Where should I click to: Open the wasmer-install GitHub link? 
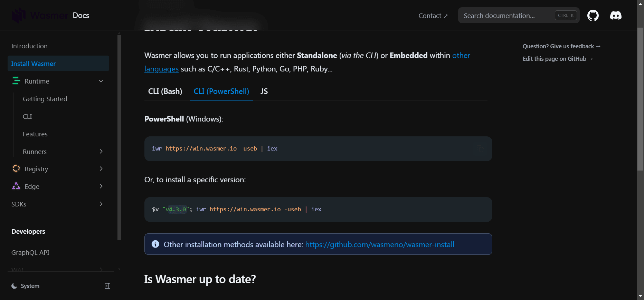[x=379, y=245]
